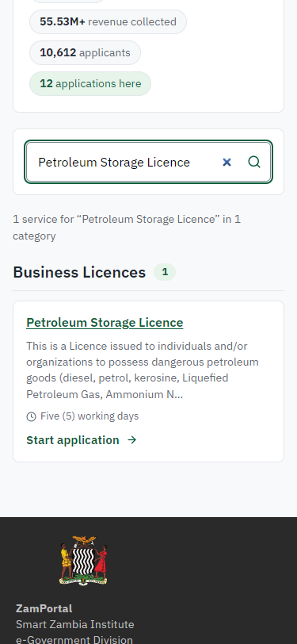Click the search results summary text
This screenshot has height=644, width=297.
(127, 228)
